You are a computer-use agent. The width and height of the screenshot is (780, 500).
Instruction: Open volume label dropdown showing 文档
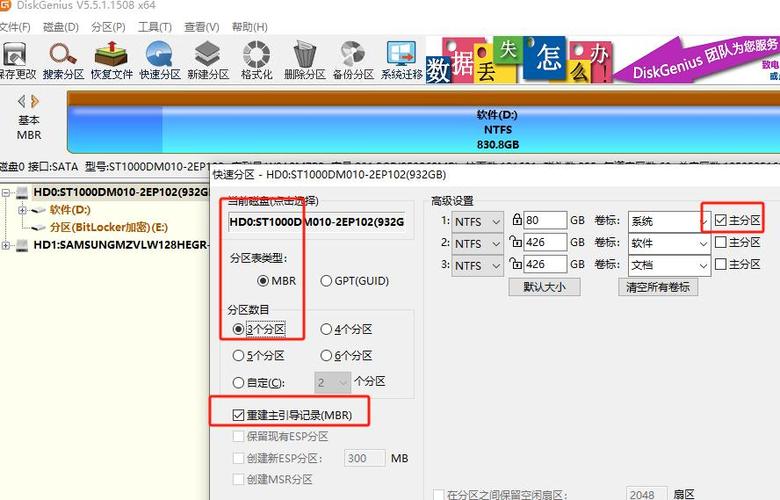tap(669, 265)
